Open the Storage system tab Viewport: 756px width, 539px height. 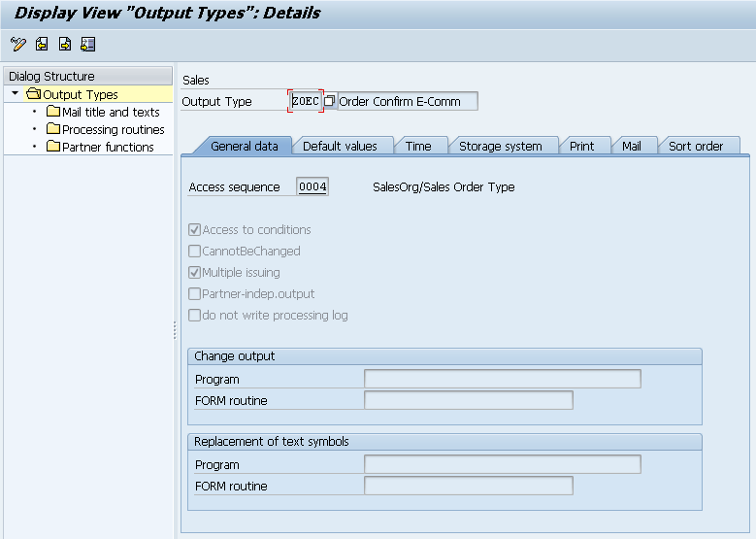pos(500,146)
